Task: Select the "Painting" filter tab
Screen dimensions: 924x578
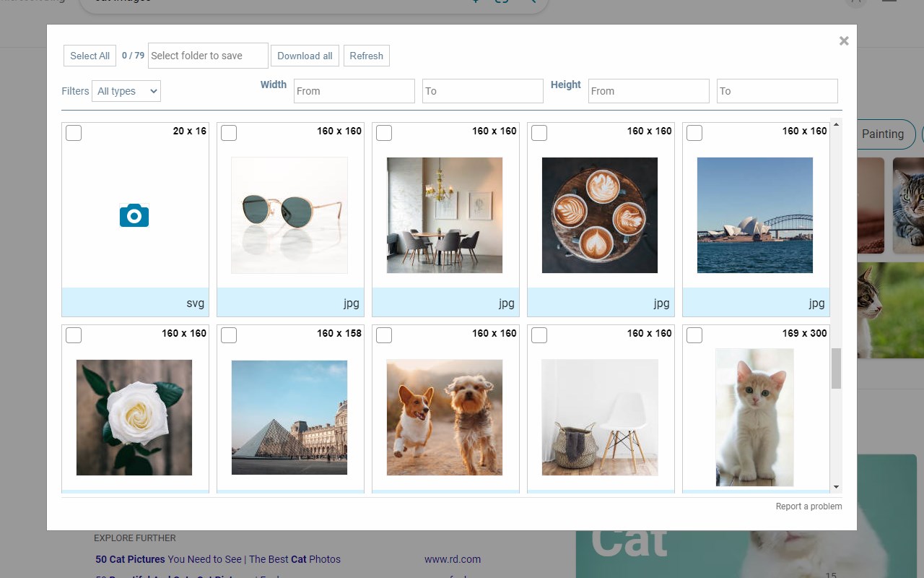Action: point(882,134)
